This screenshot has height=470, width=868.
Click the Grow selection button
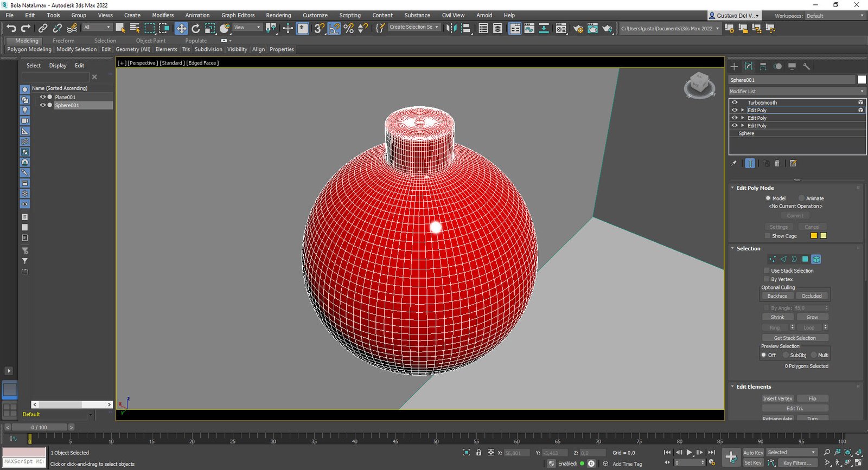pyautogui.click(x=812, y=317)
